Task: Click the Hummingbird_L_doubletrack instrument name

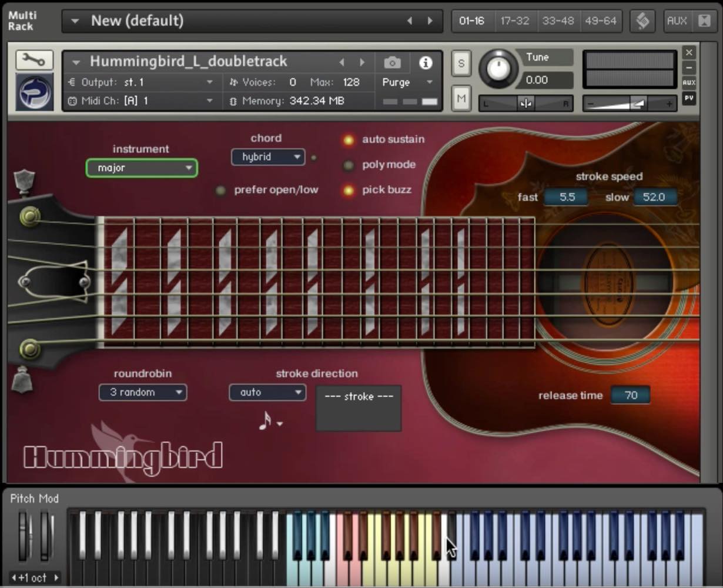Action: pyautogui.click(x=189, y=62)
